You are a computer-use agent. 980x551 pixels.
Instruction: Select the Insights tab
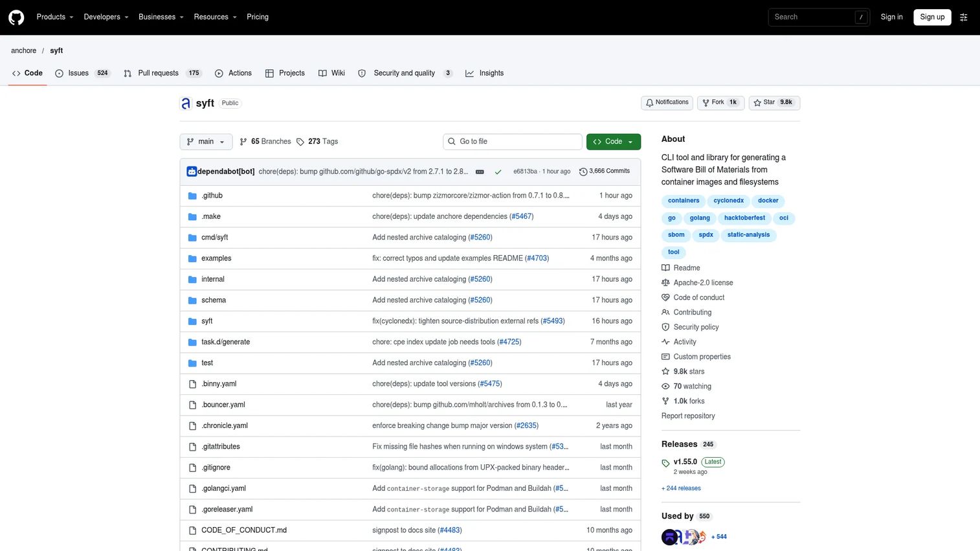[485, 73]
